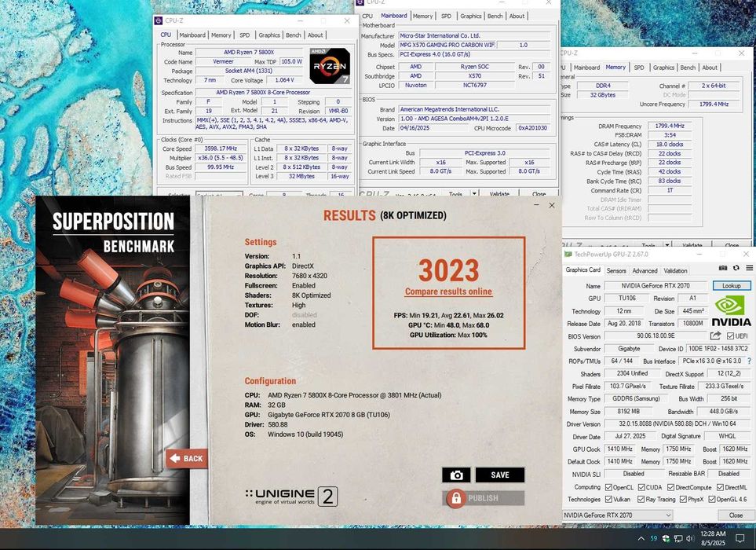This screenshot has height=550, width=756.
Task: Switch to the Sensors tab in GPU-Z
Action: pos(616,270)
